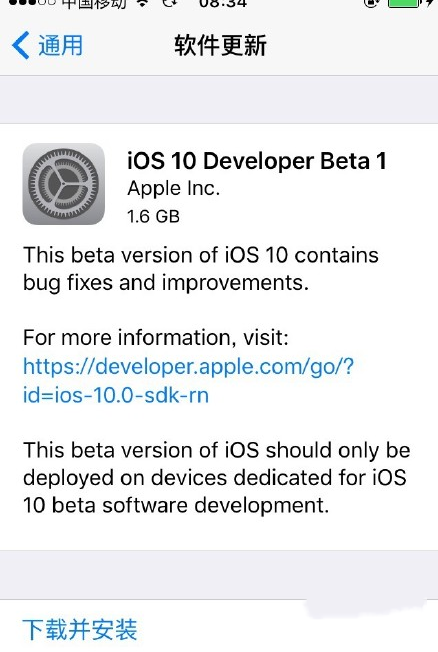Tap the Apple Inc. publisher label
Image resolution: width=438 pixels, height=652 pixels.
173,189
